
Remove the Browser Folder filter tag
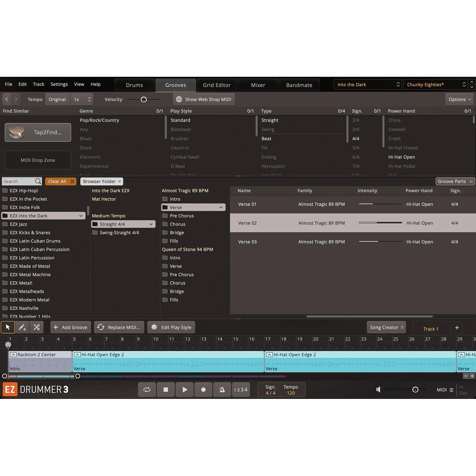tap(120, 182)
